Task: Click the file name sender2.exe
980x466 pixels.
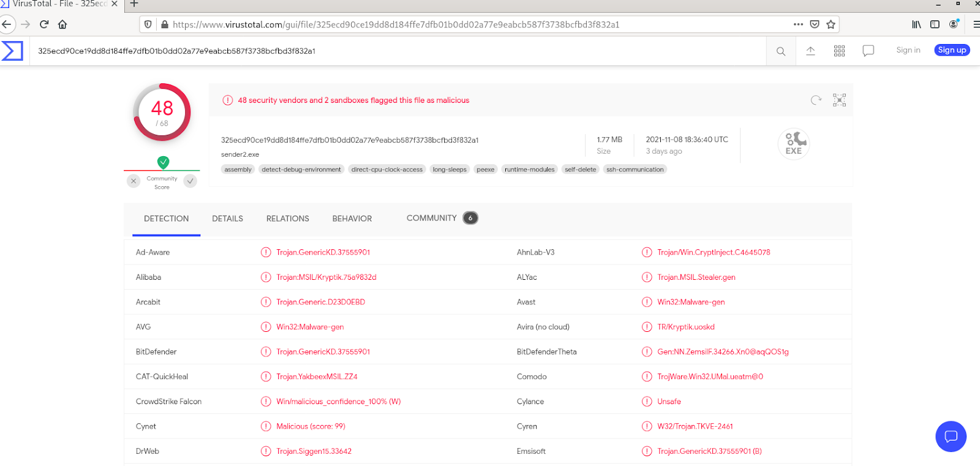Action: tap(240, 155)
